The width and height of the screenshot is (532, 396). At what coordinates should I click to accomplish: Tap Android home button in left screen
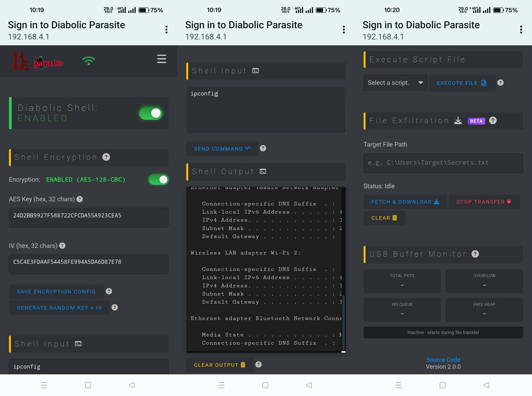[88, 385]
